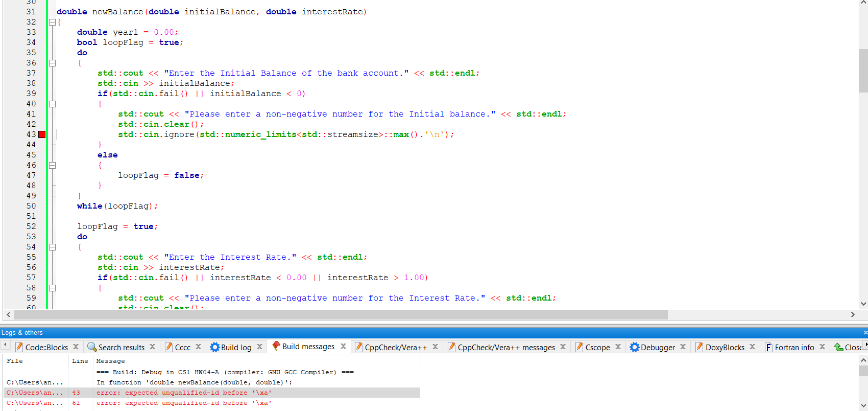Click editor horizontal scrollbar left arrow

point(8,314)
